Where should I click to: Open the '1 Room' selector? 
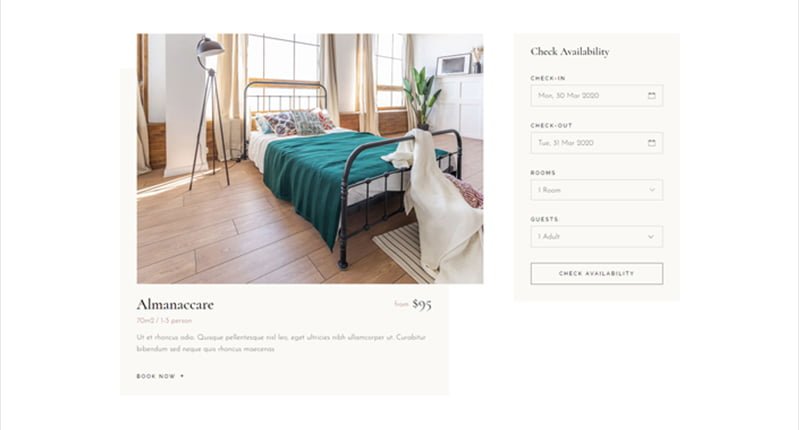[x=597, y=190]
